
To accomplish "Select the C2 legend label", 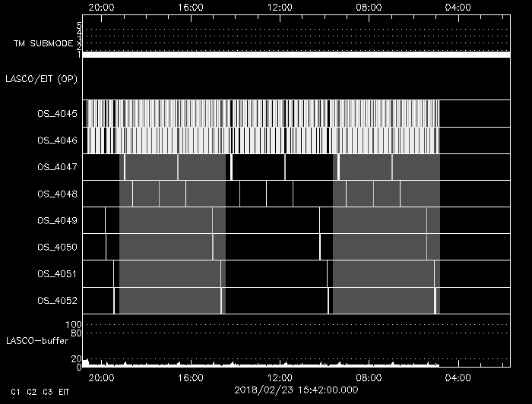I will click(x=32, y=392).
